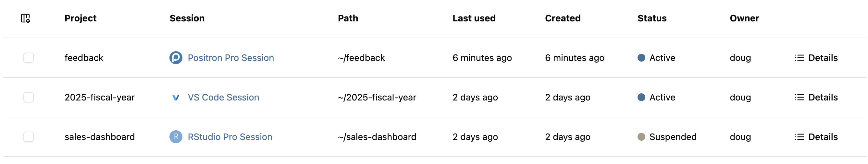Tick the 2025-fiscal-year row checkbox
The width and height of the screenshot is (868, 164).
29,97
